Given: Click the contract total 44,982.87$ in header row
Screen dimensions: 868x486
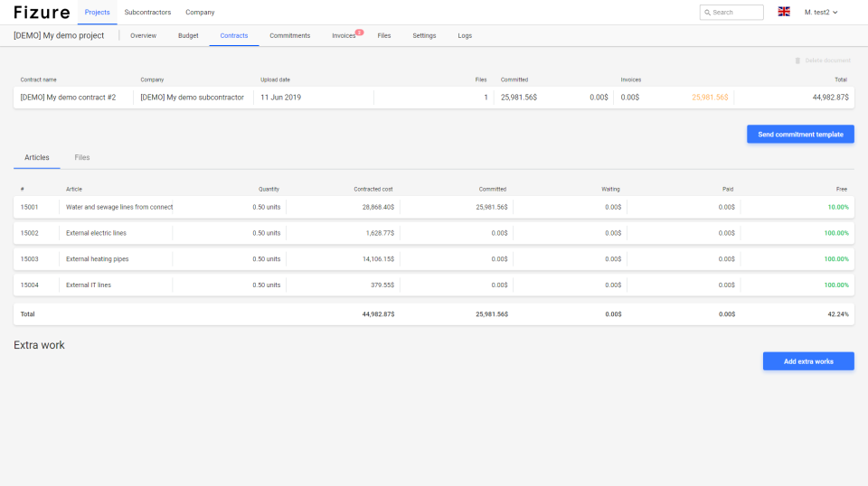Looking at the screenshot, I should (x=830, y=98).
